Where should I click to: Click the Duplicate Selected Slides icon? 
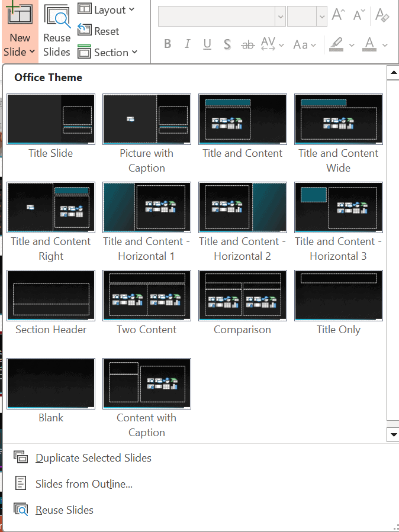21,457
